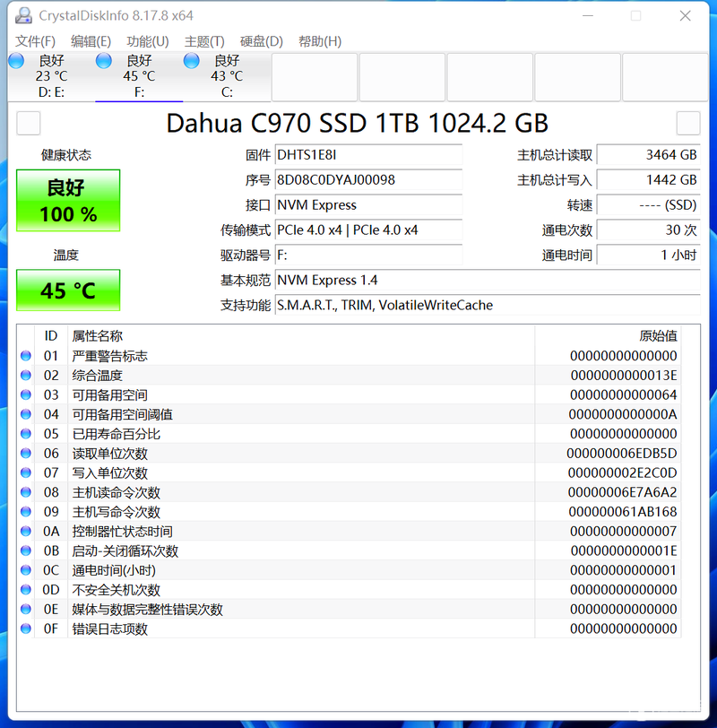Click the 45 °C temperature button
717x728 pixels.
[x=68, y=290]
